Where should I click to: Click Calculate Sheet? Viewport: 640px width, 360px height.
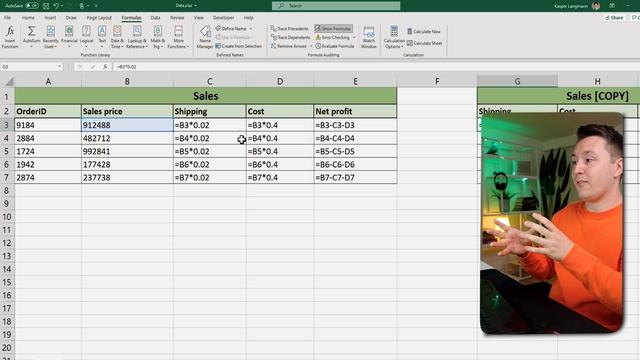[424, 43]
